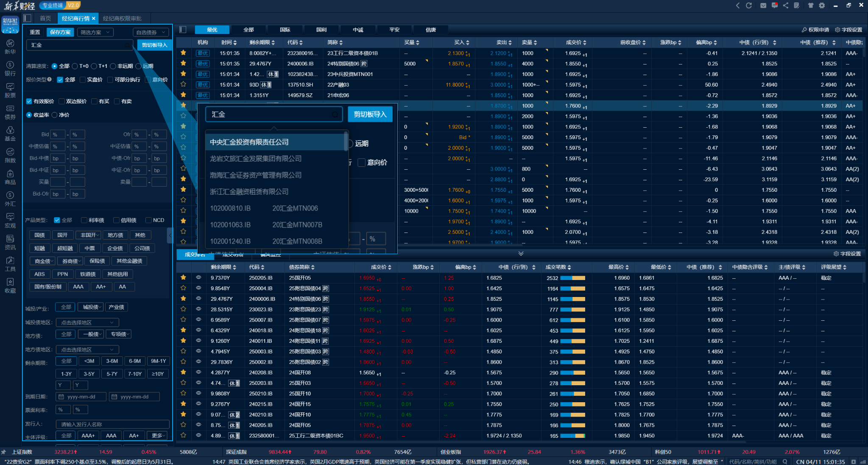Enable the 双边报价 checkbox
The image size is (868, 465).
pos(62,101)
